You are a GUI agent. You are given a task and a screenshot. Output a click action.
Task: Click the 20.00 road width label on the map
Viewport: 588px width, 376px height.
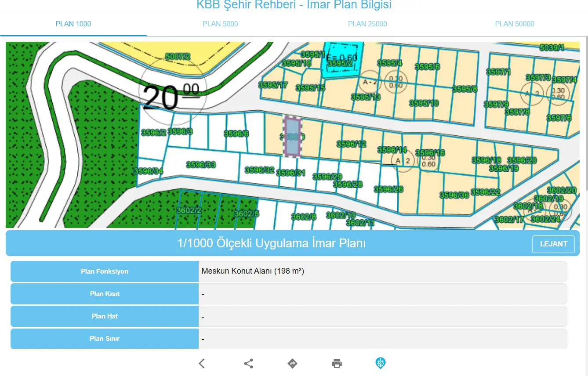pyautogui.click(x=171, y=97)
